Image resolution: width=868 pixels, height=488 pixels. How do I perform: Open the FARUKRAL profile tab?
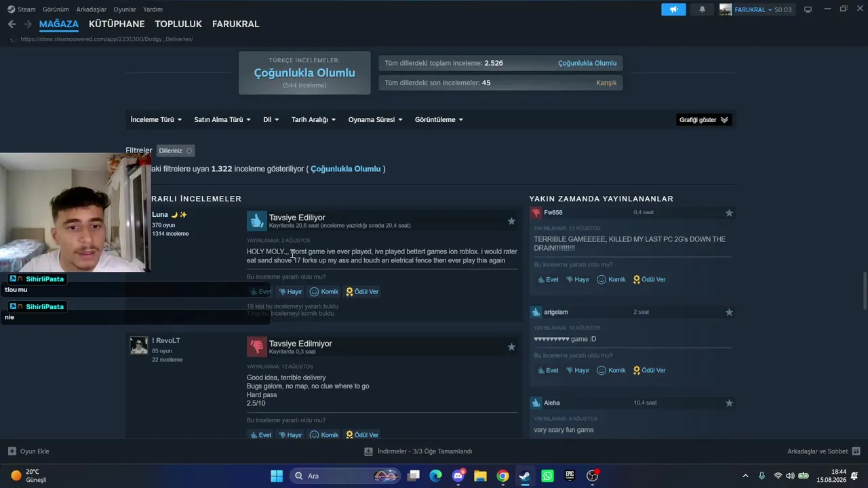[236, 24]
